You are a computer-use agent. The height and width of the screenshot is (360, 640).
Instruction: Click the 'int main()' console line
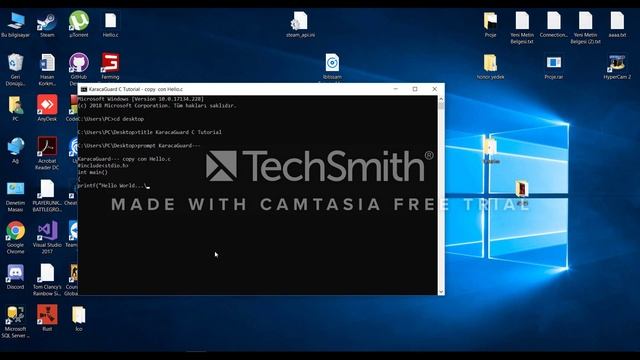tap(93, 172)
